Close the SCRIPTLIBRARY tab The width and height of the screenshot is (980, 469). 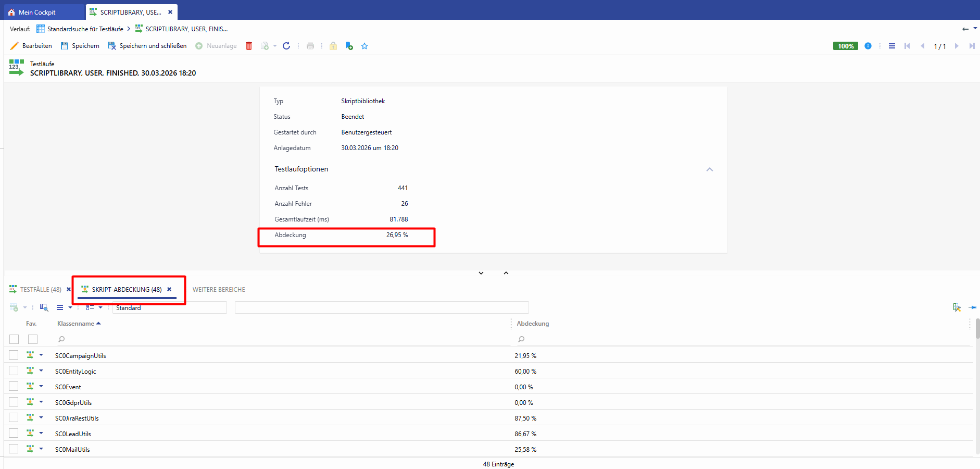170,12
